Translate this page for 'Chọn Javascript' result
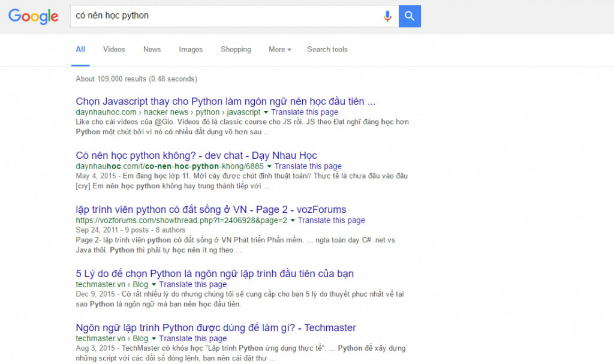This screenshot has width=614, height=364. click(x=305, y=113)
